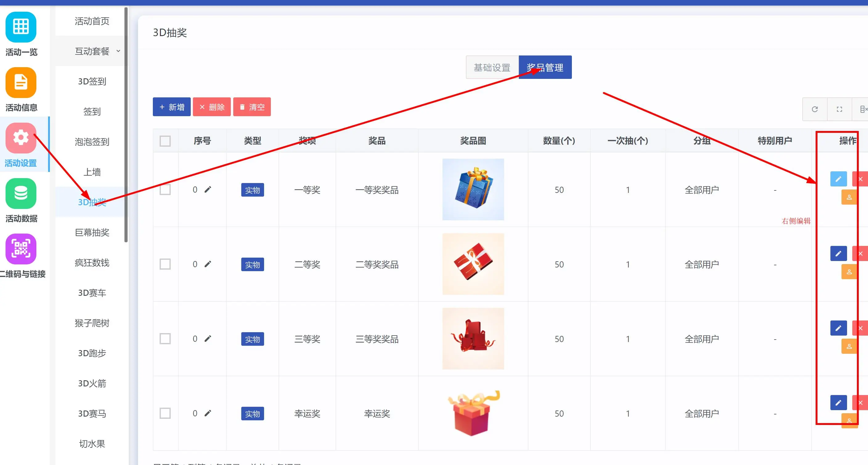868x465 pixels.
Task: Open the 活动一览 grid icon
Action: tap(21, 27)
